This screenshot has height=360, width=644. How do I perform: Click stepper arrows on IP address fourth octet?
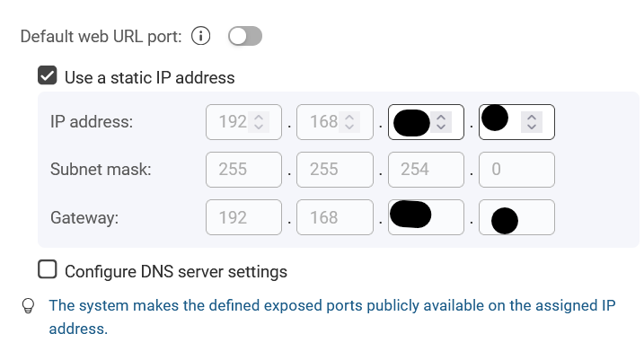coord(532,123)
